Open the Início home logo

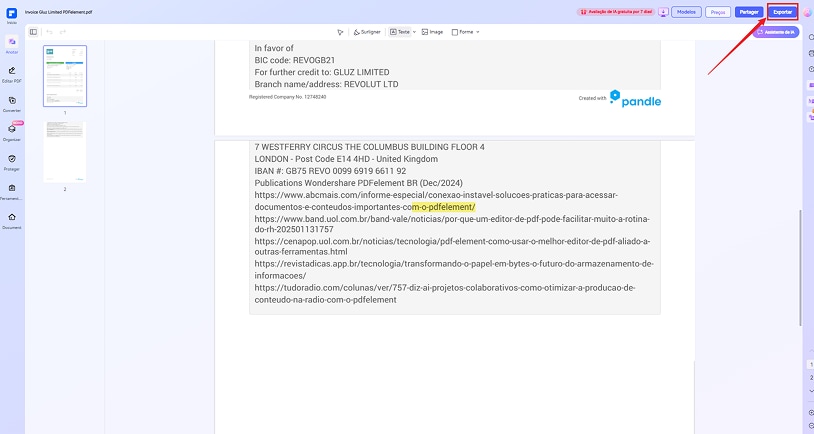point(11,13)
